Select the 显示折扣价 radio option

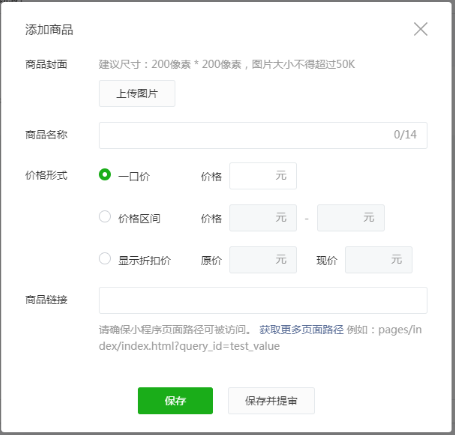(105, 259)
